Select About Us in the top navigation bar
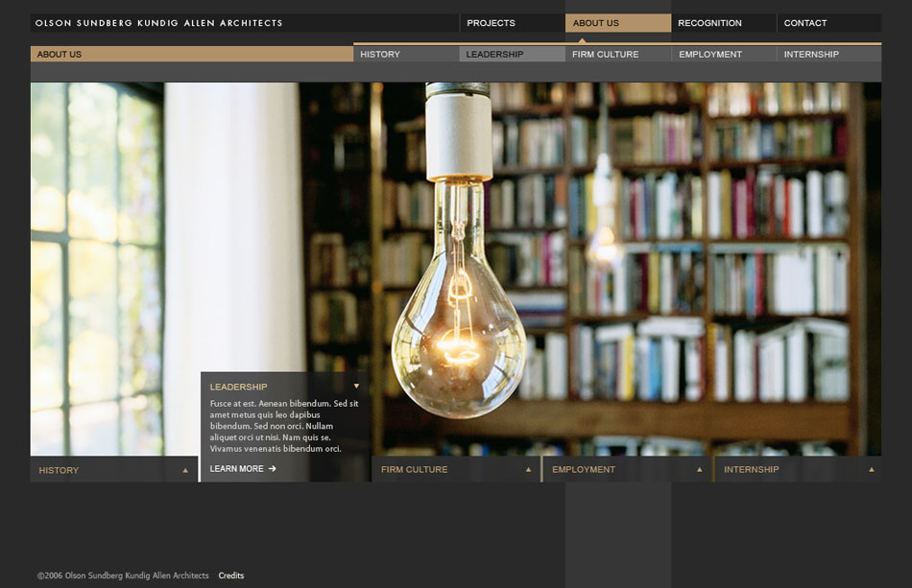912x588 pixels. [x=596, y=23]
